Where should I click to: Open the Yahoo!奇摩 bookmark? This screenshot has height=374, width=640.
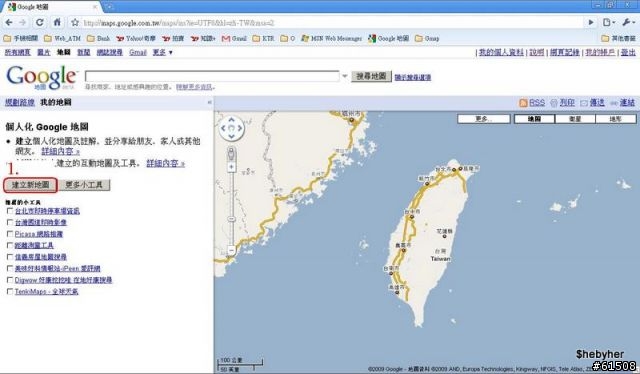coord(136,38)
